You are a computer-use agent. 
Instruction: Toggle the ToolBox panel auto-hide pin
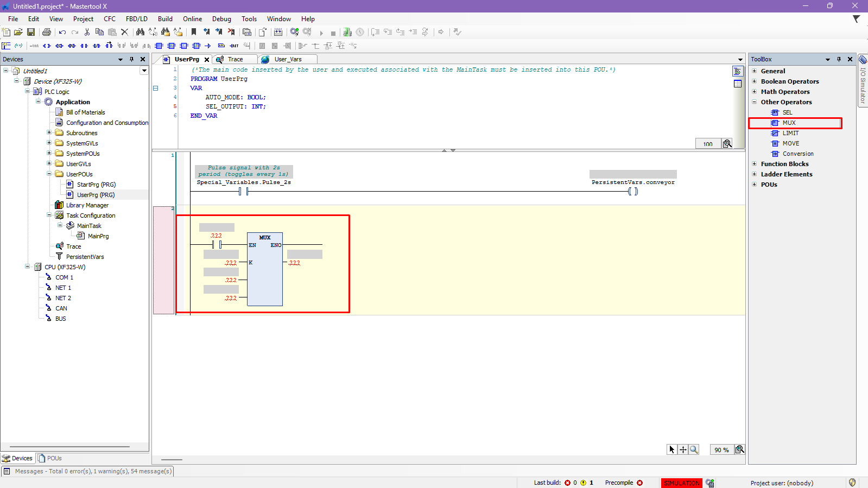tap(839, 60)
